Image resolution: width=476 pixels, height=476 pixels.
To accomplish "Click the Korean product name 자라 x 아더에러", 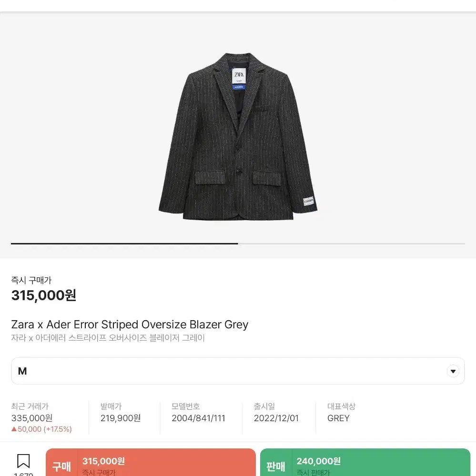I will click(108, 338).
